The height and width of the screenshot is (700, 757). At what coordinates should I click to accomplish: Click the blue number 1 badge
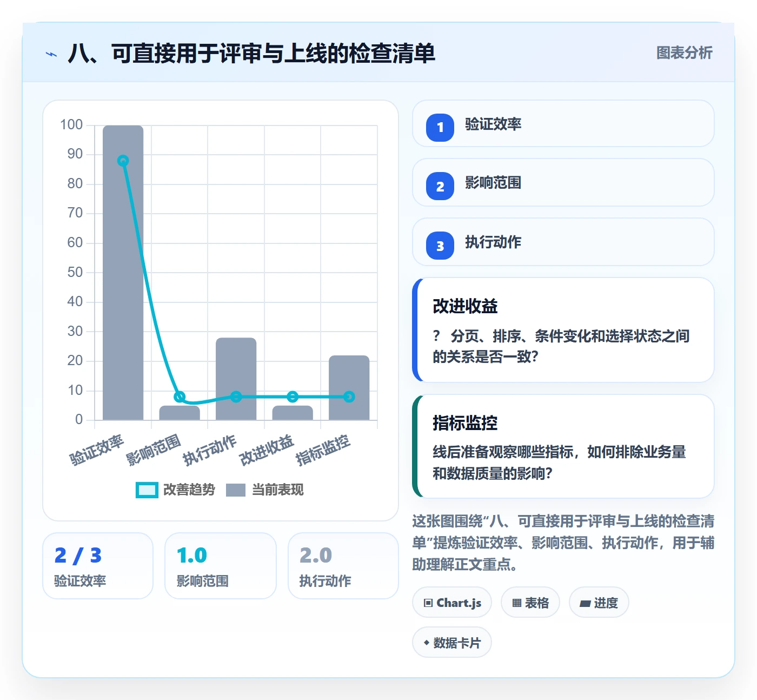440,128
